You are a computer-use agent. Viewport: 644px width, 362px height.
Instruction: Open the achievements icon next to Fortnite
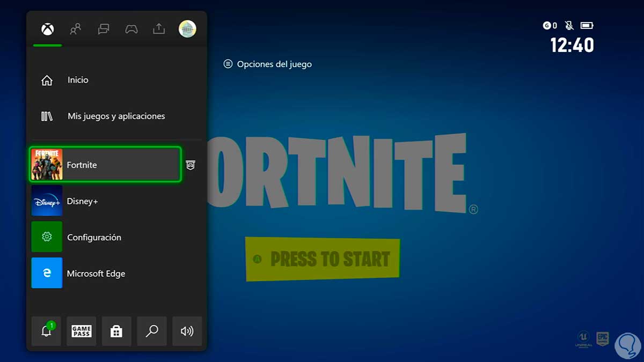(191, 165)
